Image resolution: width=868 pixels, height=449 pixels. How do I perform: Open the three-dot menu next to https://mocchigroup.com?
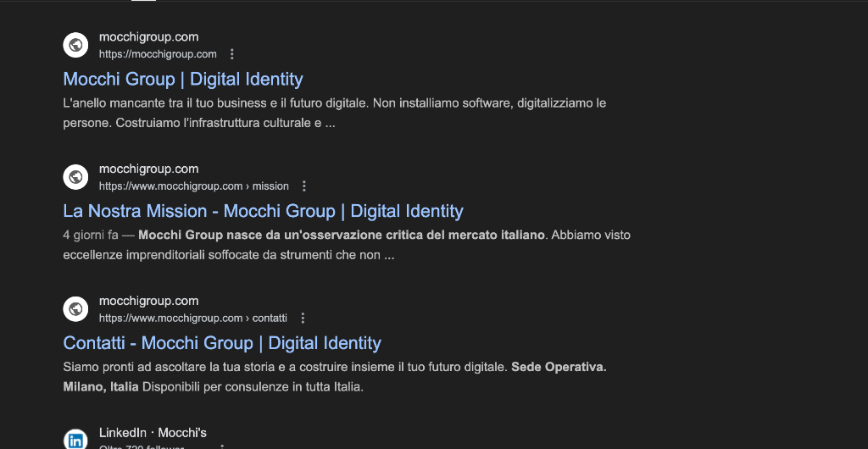coord(232,54)
